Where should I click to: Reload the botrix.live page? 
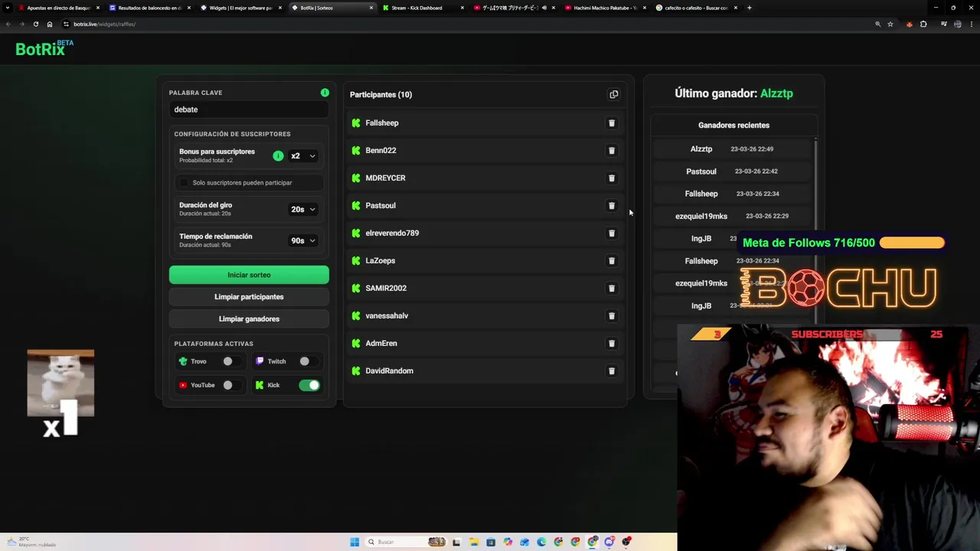[x=35, y=24]
